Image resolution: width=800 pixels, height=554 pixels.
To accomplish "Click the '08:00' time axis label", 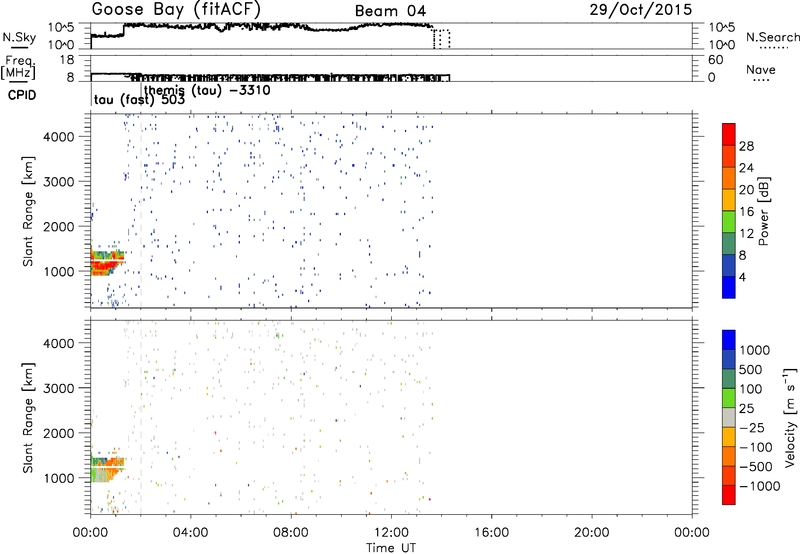I will 291,533.
